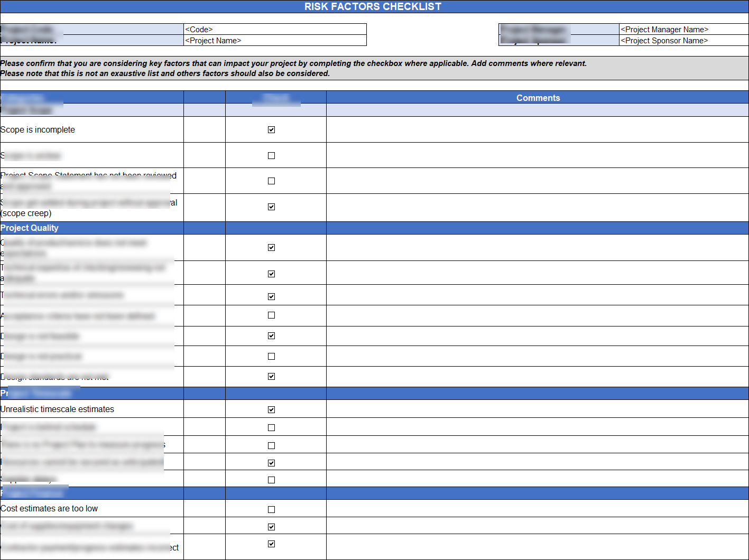Select the "(scope creep)" label cell
This screenshot has width=749, height=560.
(x=91, y=208)
